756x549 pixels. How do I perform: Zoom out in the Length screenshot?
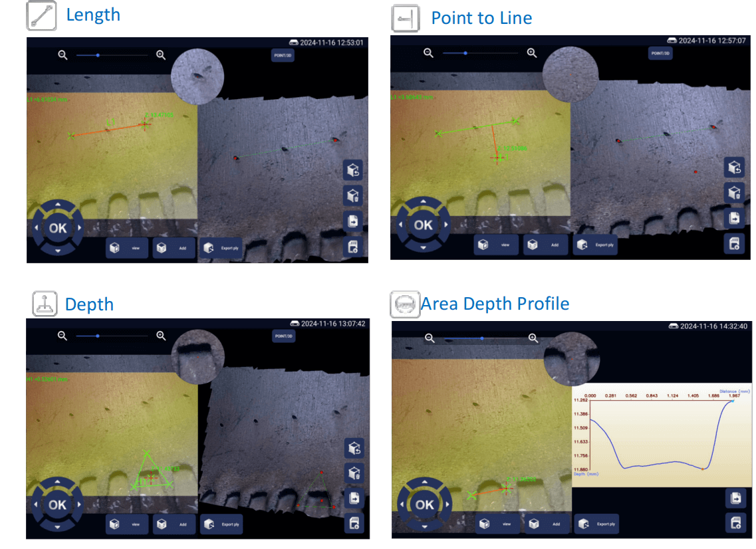pyautogui.click(x=63, y=55)
